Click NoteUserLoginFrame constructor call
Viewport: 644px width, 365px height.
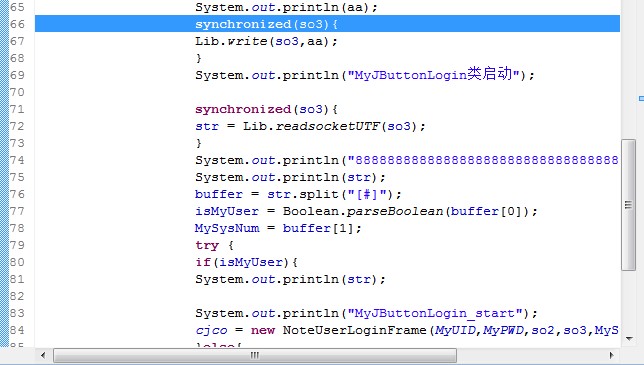click(x=355, y=331)
